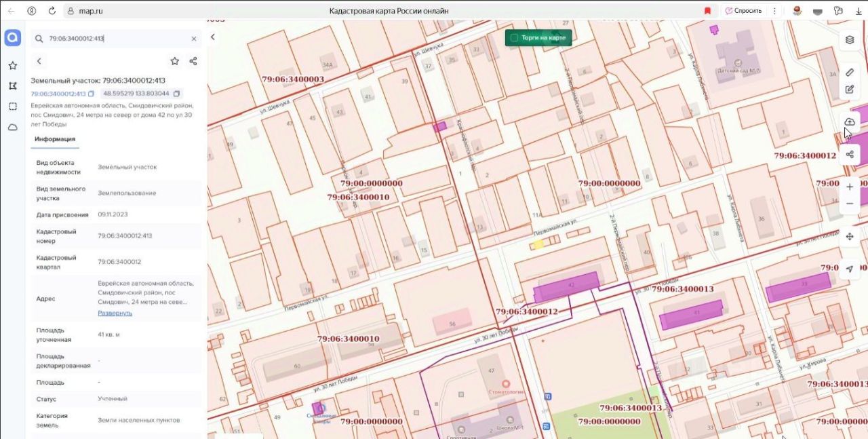Image resolution: width=868 pixels, height=439 pixels.
Task: Share the map view via right toolbar
Action: pos(850,155)
